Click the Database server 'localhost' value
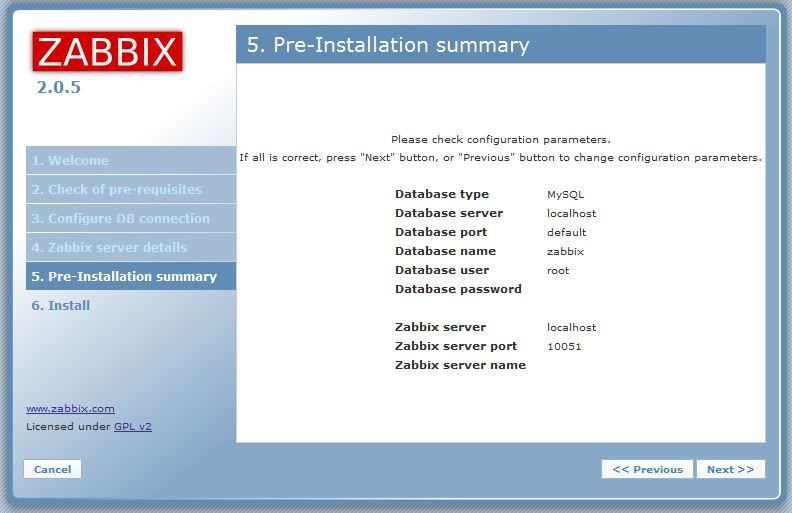The width and height of the screenshot is (792, 513). coord(571,214)
